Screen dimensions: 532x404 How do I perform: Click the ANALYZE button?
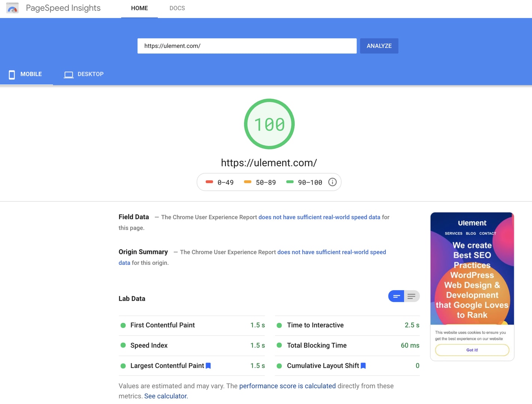(379, 46)
